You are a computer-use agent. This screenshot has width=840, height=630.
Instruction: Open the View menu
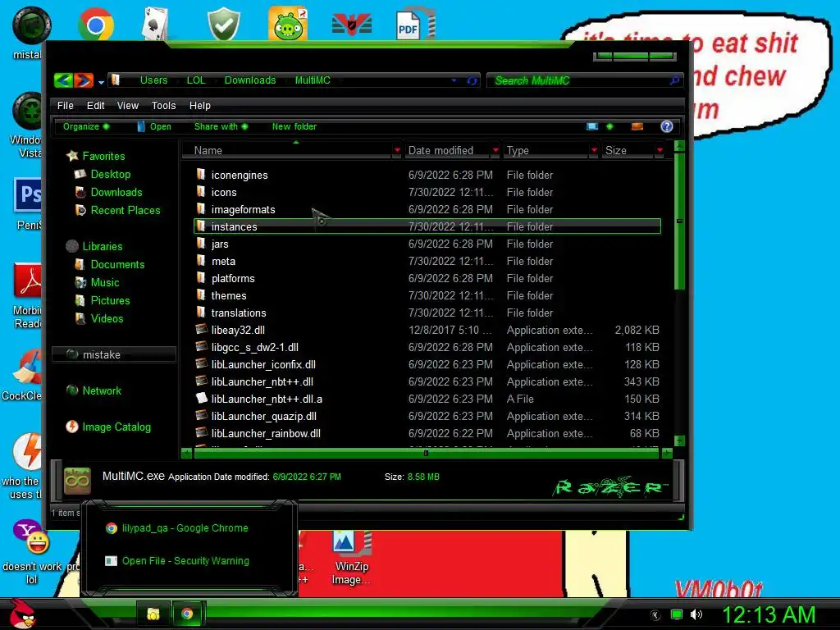(127, 106)
